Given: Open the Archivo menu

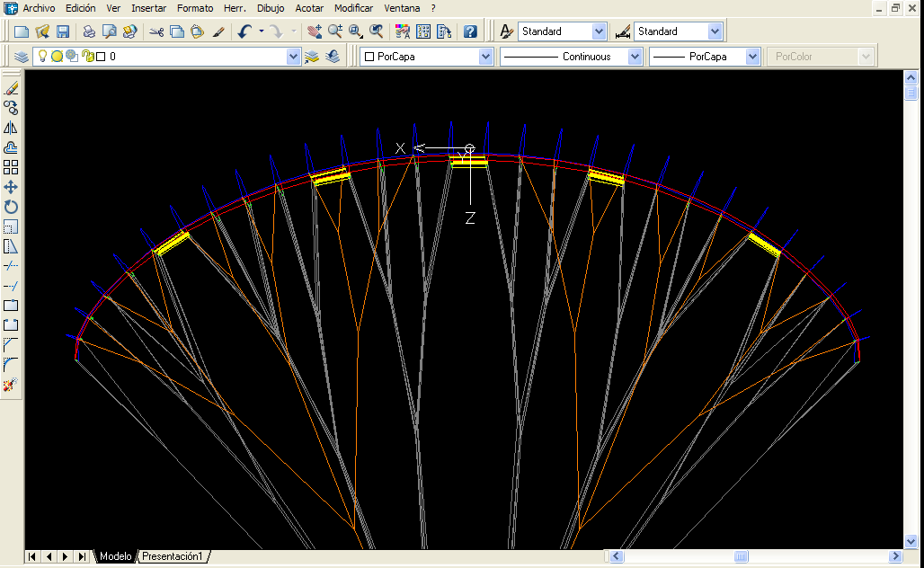Looking at the screenshot, I should click(39, 8).
